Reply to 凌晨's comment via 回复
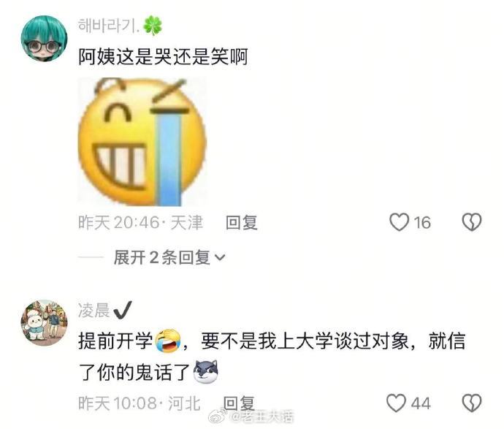This screenshot has width=504, height=429. click(x=240, y=403)
